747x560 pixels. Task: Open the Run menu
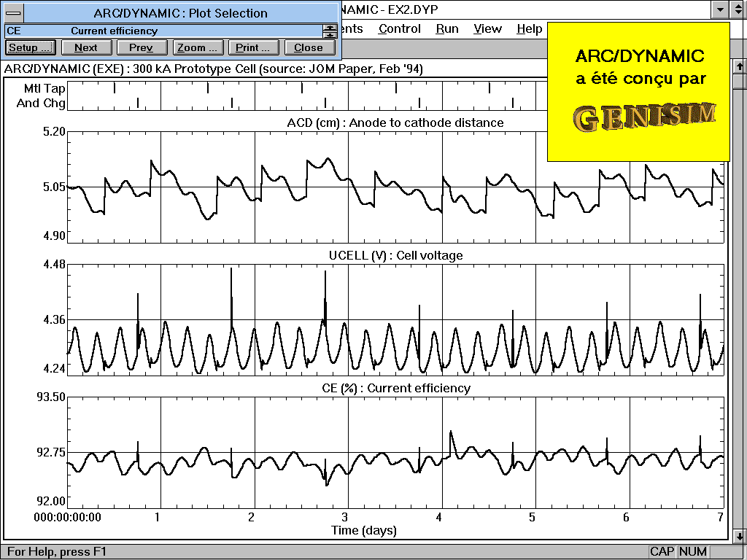click(447, 29)
